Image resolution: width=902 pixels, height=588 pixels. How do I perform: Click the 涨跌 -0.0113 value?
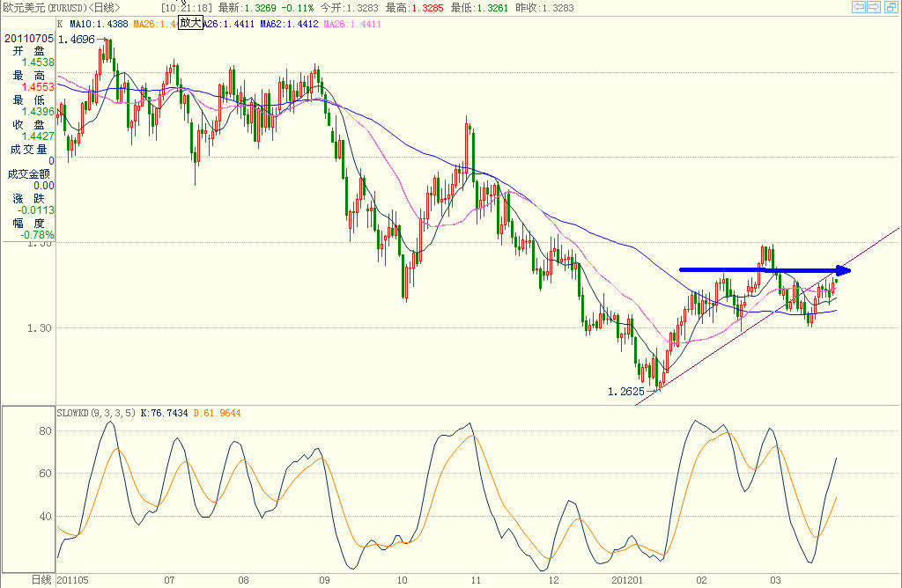coord(35,209)
